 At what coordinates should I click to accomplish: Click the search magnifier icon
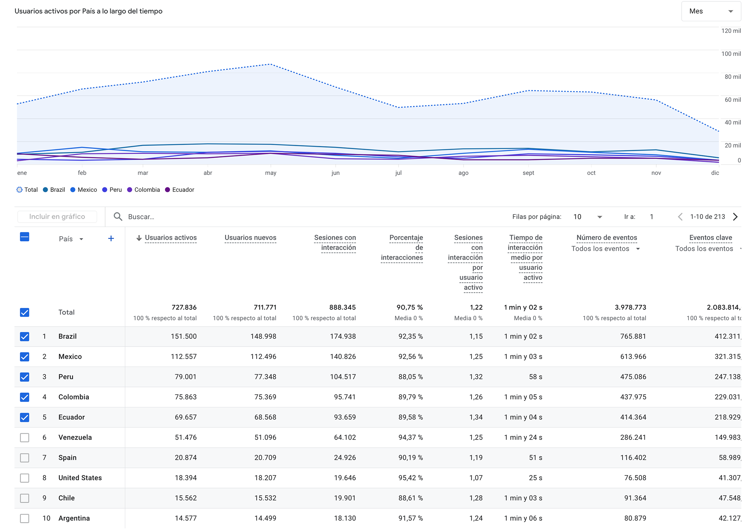coord(118,217)
